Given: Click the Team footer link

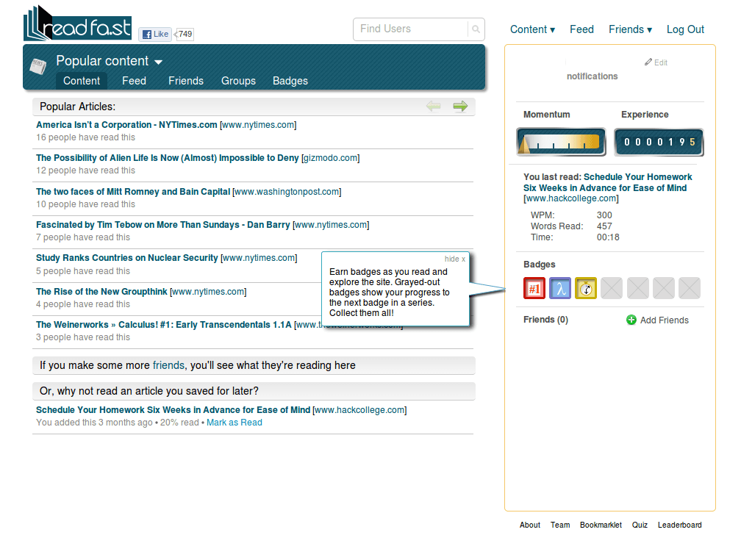Looking at the screenshot, I should [x=560, y=525].
